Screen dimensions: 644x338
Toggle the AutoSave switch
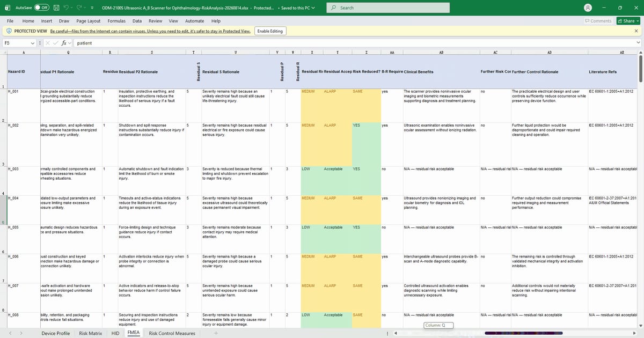[x=42, y=8]
